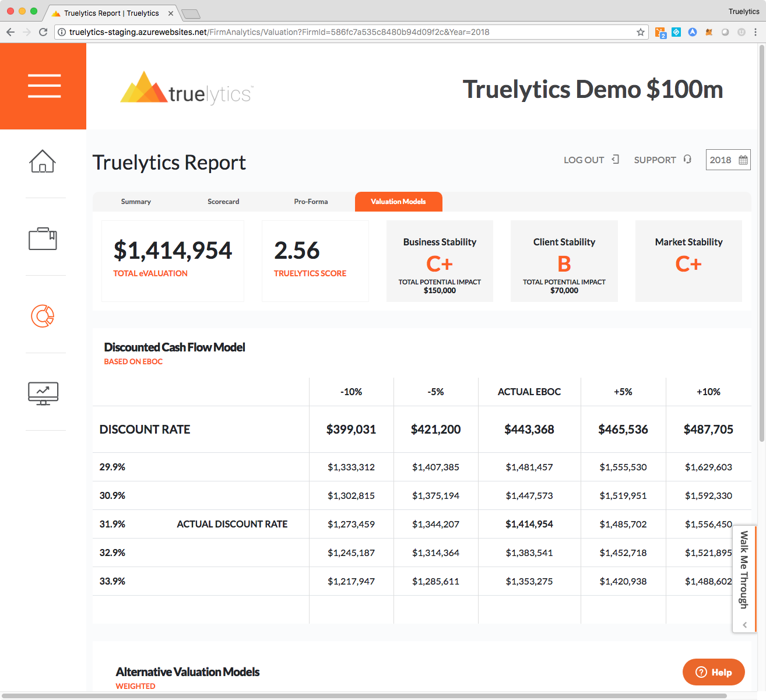Close the Truelytics Report browser tab
This screenshot has height=700, width=766.
171,13
